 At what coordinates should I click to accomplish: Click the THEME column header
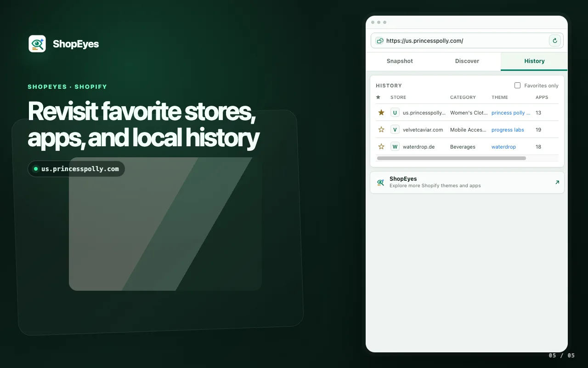[500, 98]
